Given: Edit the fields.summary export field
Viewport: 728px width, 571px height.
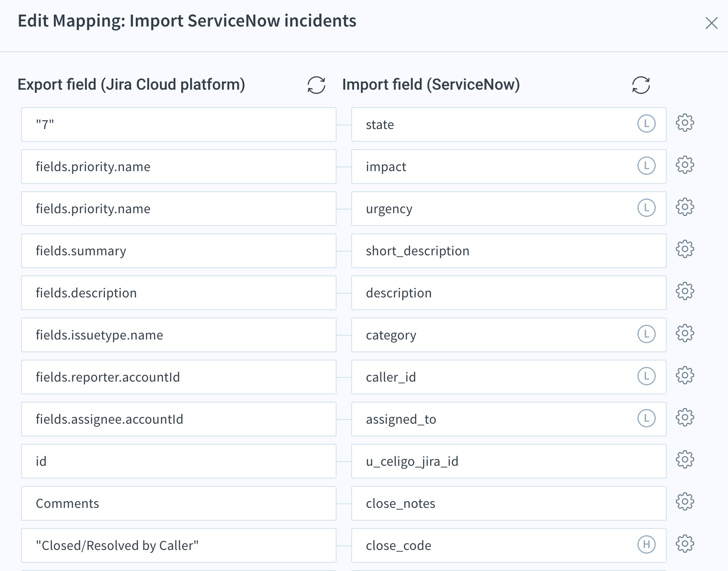Looking at the screenshot, I should pyautogui.click(x=179, y=251).
